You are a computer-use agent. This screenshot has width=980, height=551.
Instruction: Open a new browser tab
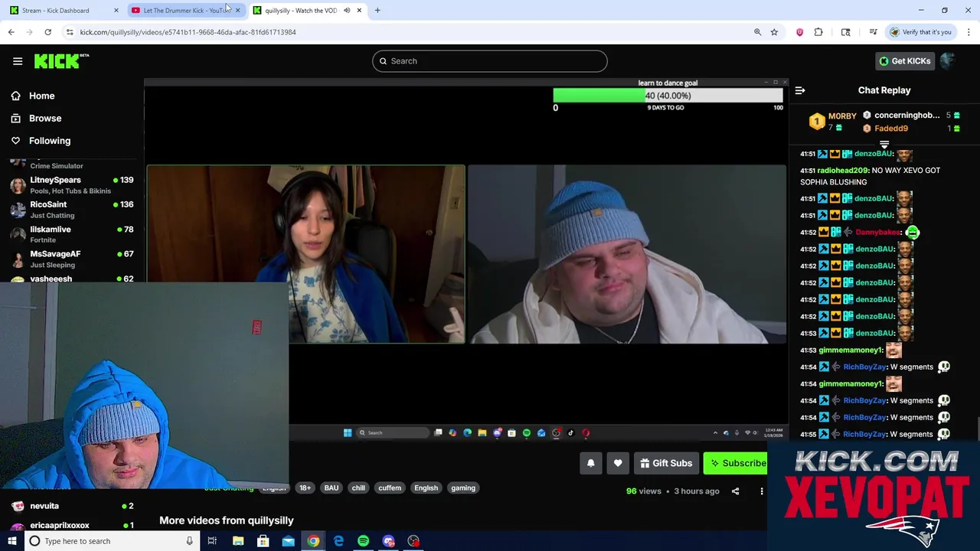tap(377, 11)
